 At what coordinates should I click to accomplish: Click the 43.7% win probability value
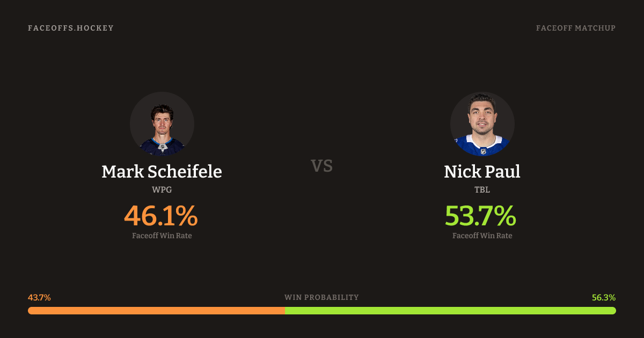(x=39, y=297)
